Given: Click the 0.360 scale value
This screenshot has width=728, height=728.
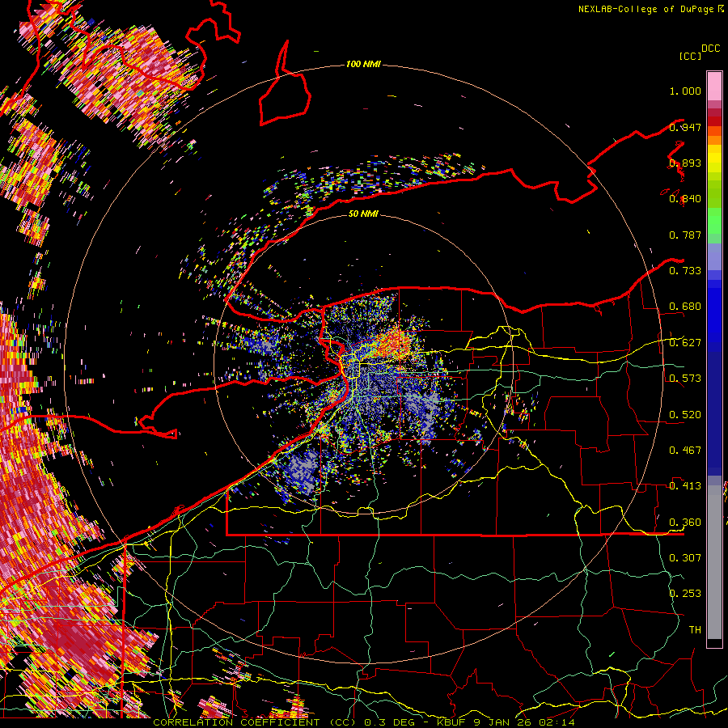Looking at the screenshot, I should coord(685,523).
